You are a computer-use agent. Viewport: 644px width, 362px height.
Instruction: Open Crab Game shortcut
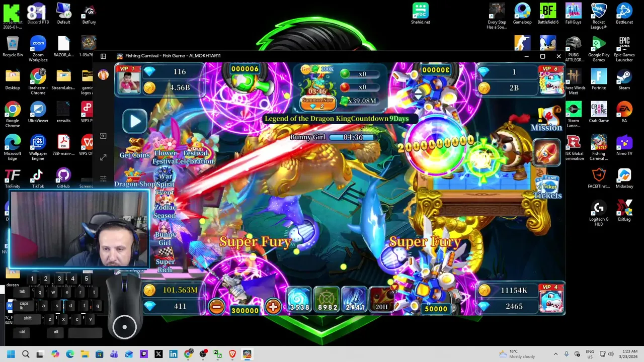599,112
